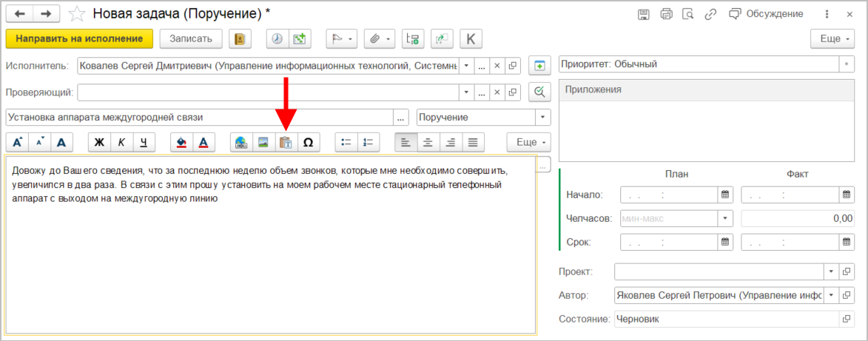This screenshot has width=868, height=341.
Task: Open the Проверяющий record with open icon
Action: [x=513, y=92]
